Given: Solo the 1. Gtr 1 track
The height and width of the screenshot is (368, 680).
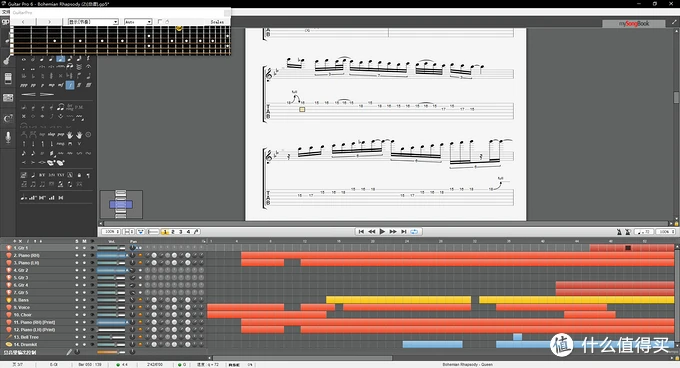Looking at the screenshot, I should [x=77, y=248].
